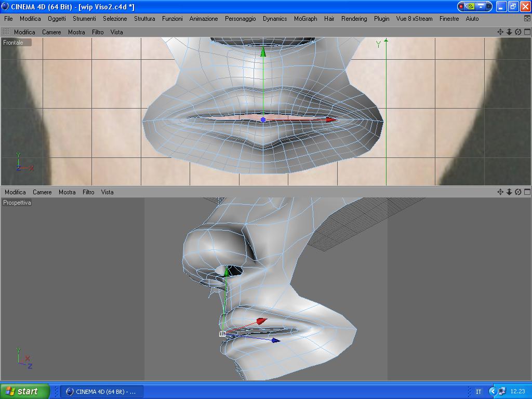Open Mostra menu in Frontale viewport
Image resolution: width=532 pixels, height=399 pixels.
coord(76,32)
